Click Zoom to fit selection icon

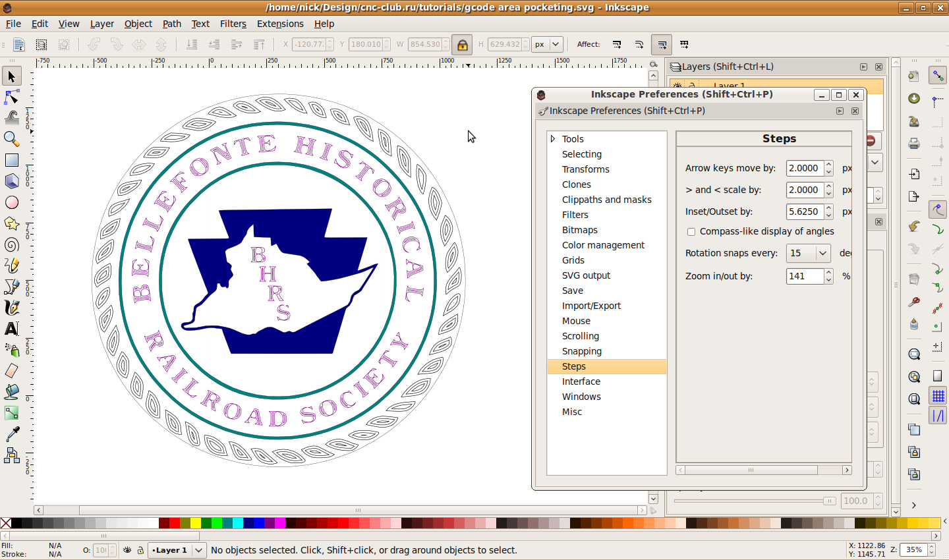click(914, 354)
